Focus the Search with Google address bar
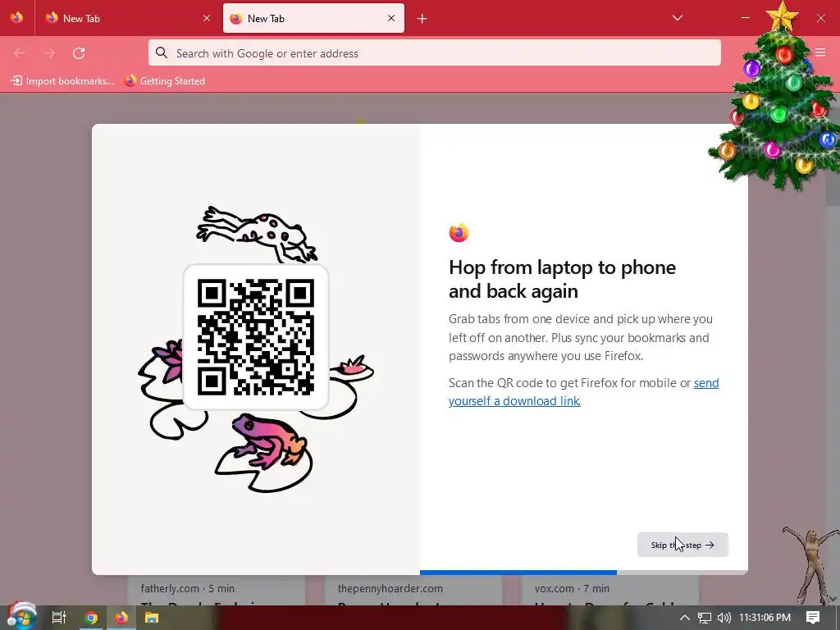Screen dimensions: 840x630 pyautogui.click(x=435, y=53)
